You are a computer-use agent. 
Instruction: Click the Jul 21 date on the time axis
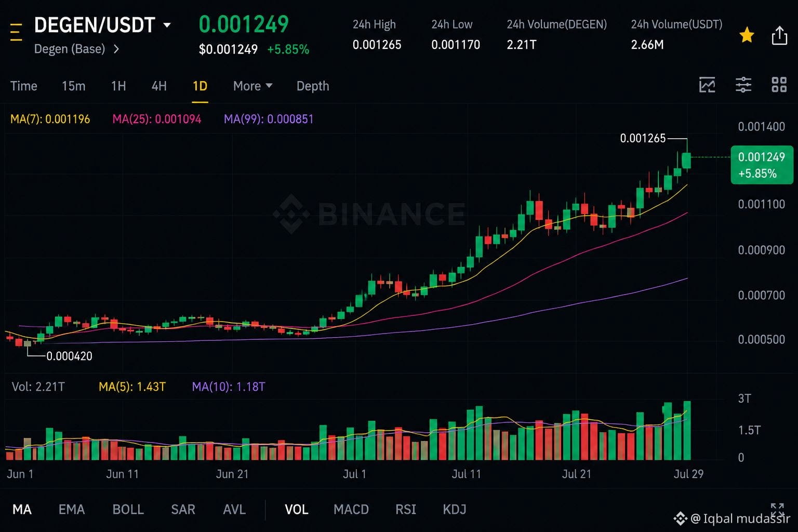(x=577, y=474)
